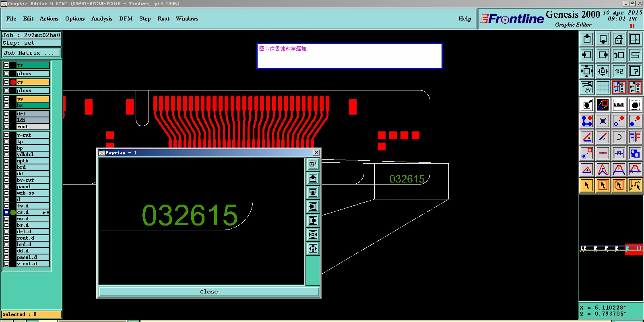Click the Popview pan up icon
The image size is (644, 322).
[x=313, y=178]
